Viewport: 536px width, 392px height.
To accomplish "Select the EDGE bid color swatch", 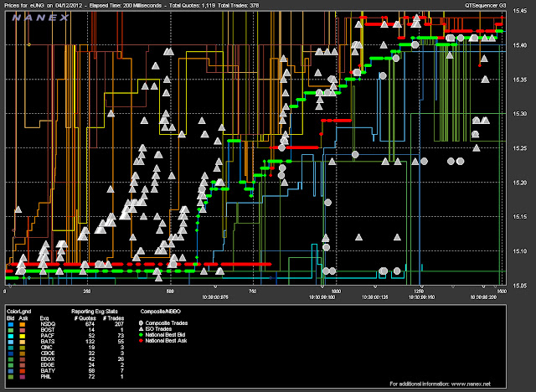I will [11, 365].
